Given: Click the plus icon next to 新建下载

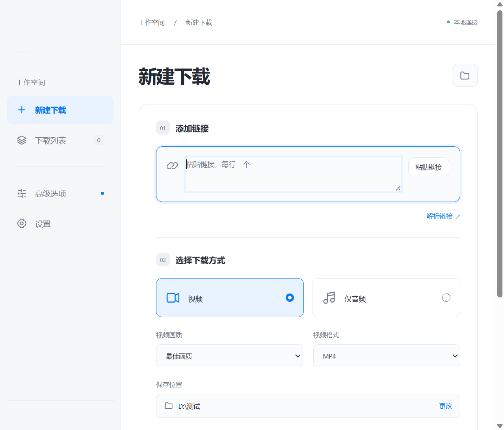Looking at the screenshot, I should tap(22, 110).
